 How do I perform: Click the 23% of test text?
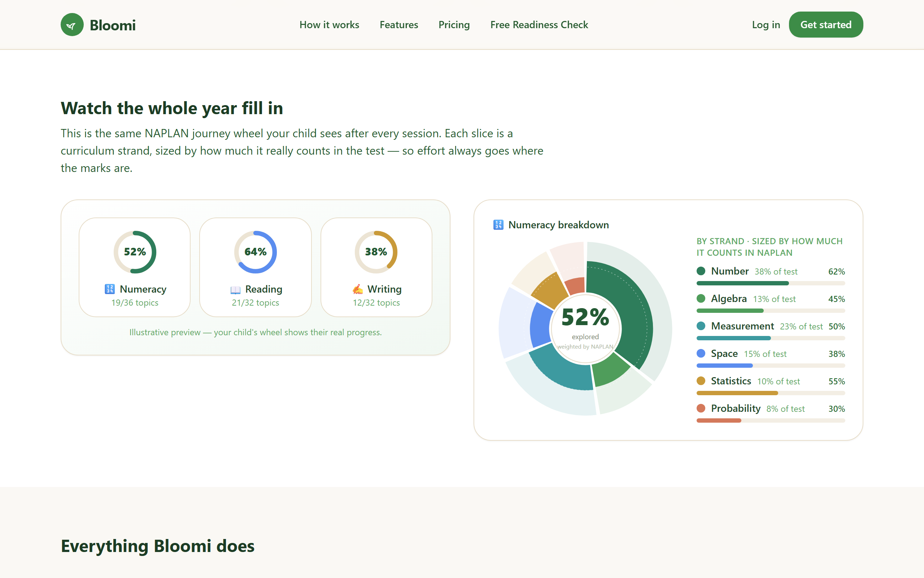click(x=801, y=327)
